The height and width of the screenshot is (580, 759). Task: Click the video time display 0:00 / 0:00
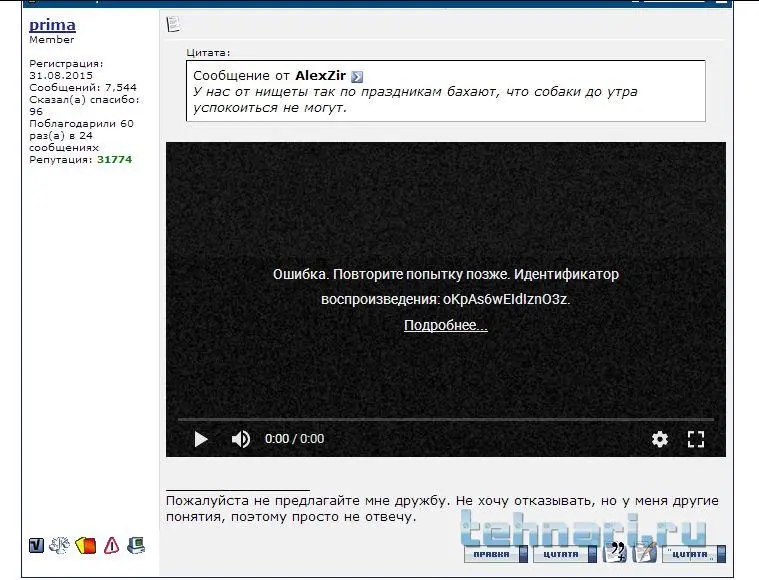coord(294,439)
